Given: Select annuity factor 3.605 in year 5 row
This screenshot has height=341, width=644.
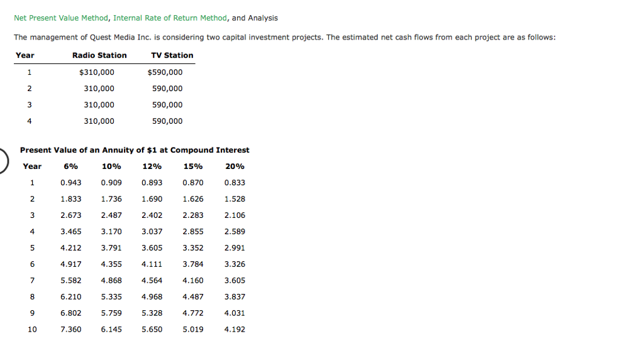Looking at the screenshot, I should [x=152, y=248].
